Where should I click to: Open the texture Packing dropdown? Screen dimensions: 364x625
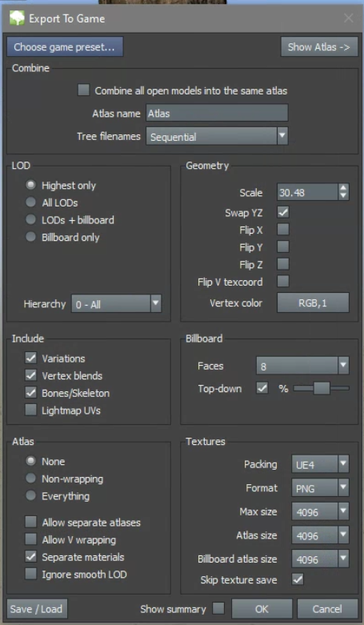point(320,464)
